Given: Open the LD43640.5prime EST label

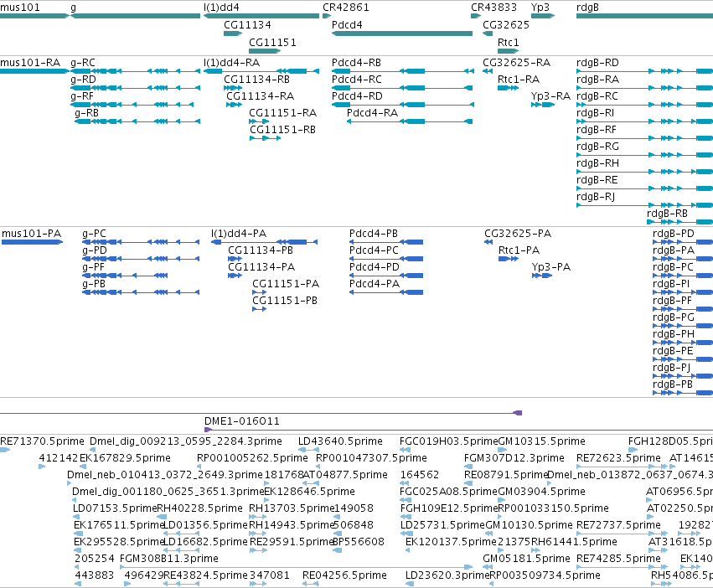Looking at the screenshot, I should pos(340,441).
